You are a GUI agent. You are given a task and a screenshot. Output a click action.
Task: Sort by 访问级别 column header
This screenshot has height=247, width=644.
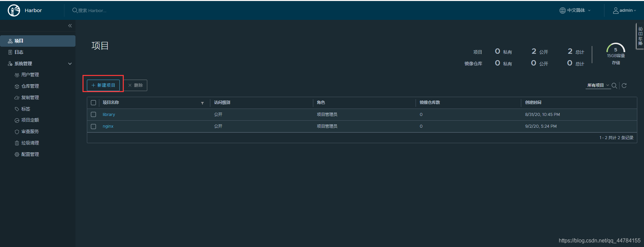(222, 102)
